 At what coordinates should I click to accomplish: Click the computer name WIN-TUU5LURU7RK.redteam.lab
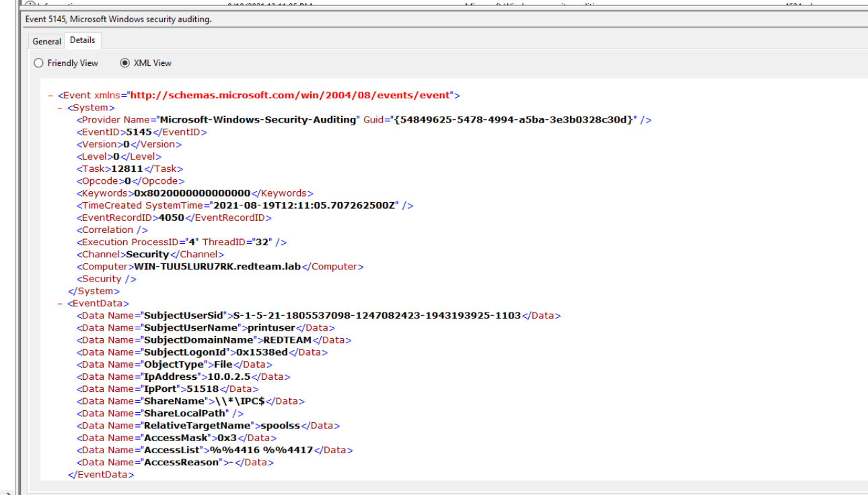pos(217,267)
